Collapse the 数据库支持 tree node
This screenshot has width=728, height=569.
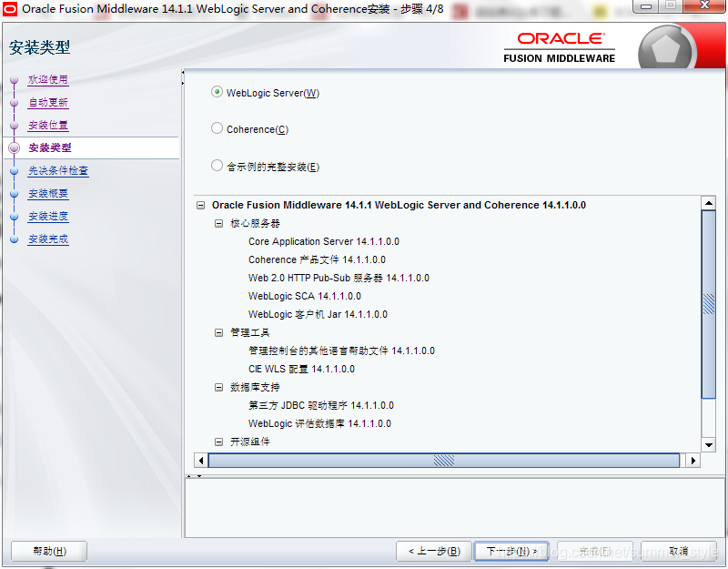pyautogui.click(x=218, y=388)
